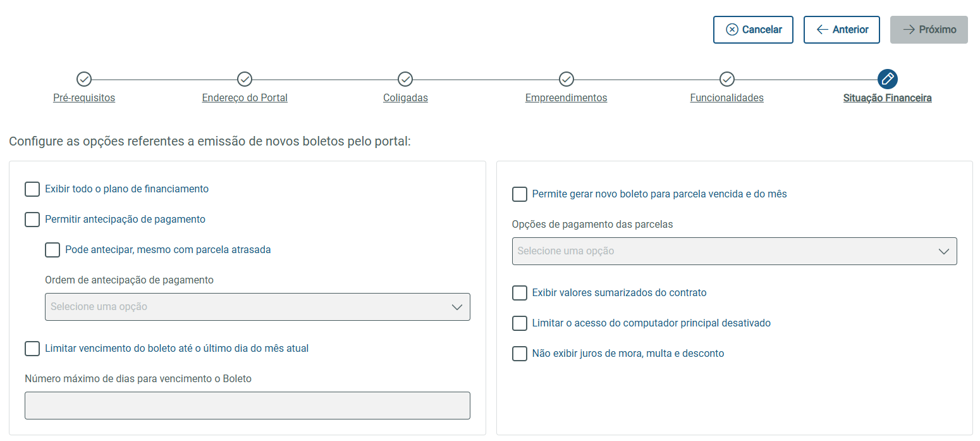Viewport: 980px width, 441px height.
Task: Expand Opções de pagamento das parcelas dropdown
Action: (x=734, y=251)
